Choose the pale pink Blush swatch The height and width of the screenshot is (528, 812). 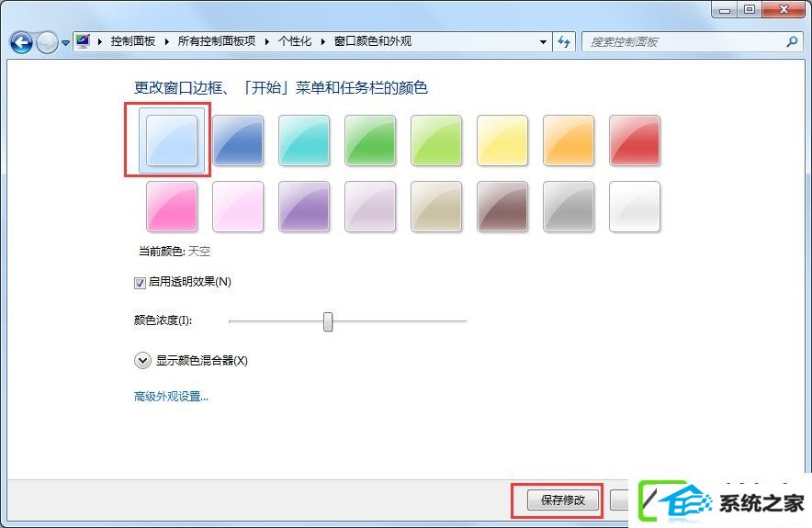(x=238, y=206)
